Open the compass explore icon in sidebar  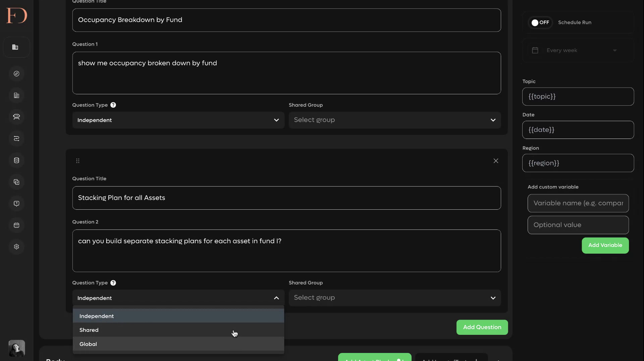point(16,74)
